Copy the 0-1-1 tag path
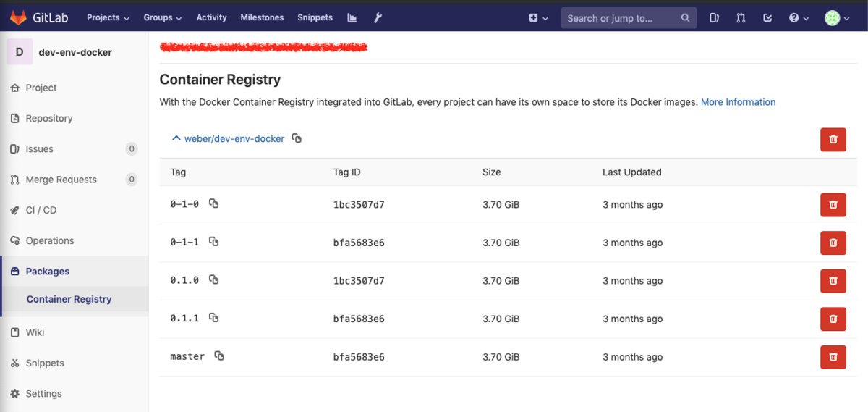868x412 pixels. [x=213, y=242]
